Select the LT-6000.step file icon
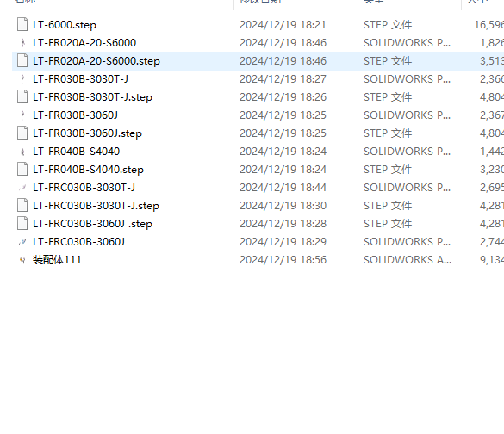The width and height of the screenshot is (504, 434). tap(22, 25)
